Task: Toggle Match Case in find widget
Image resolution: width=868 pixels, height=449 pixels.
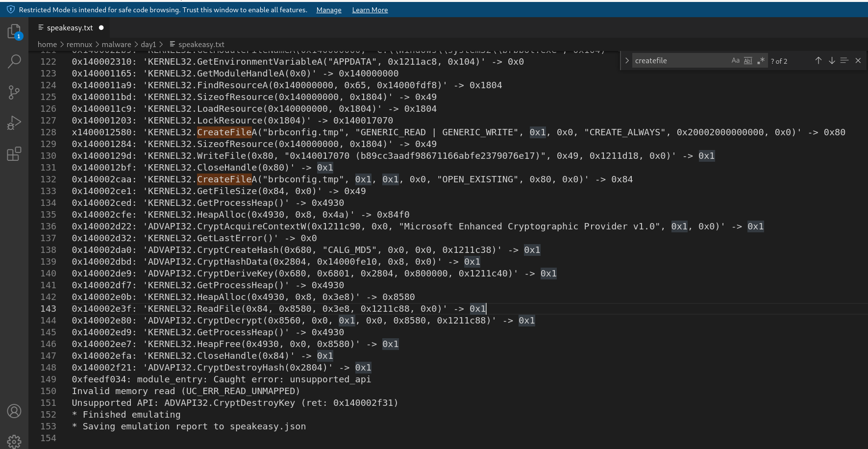Action: click(735, 61)
